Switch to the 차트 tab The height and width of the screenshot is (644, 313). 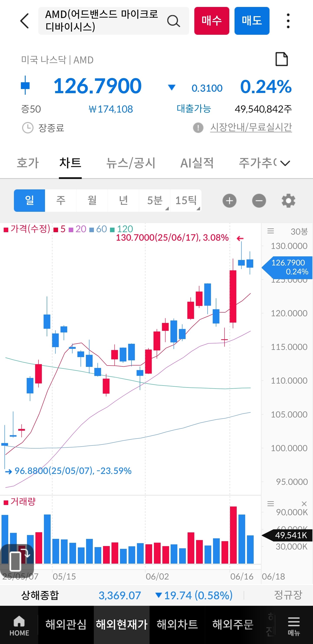pyautogui.click(x=70, y=163)
